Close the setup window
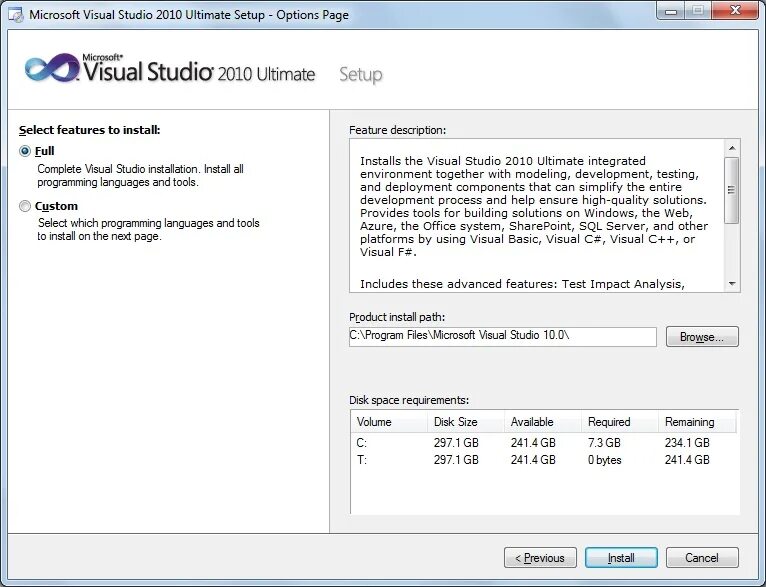Image resolution: width=766 pixels, height=587 pixels. (735, 11)
